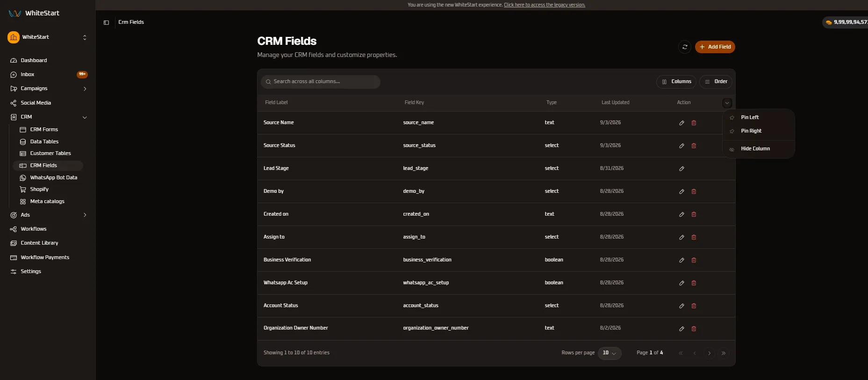Click the legacy version link
This screenshot has width=868, height=380.
pyautogui.click(x=545, y=5)
